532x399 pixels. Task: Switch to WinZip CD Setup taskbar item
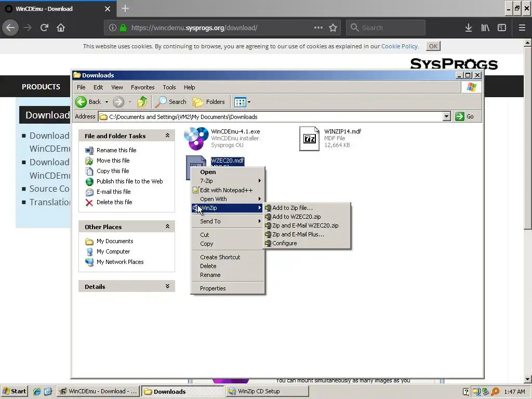click(267, 391)
